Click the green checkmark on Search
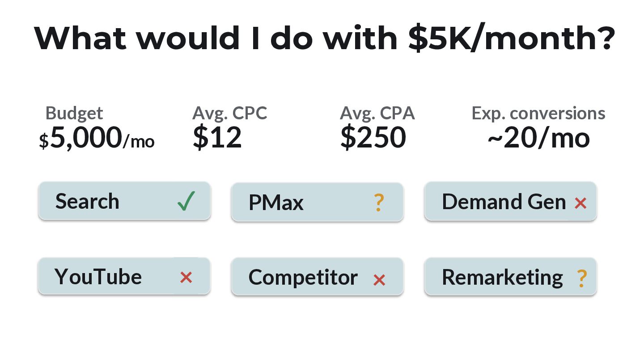 186,201
